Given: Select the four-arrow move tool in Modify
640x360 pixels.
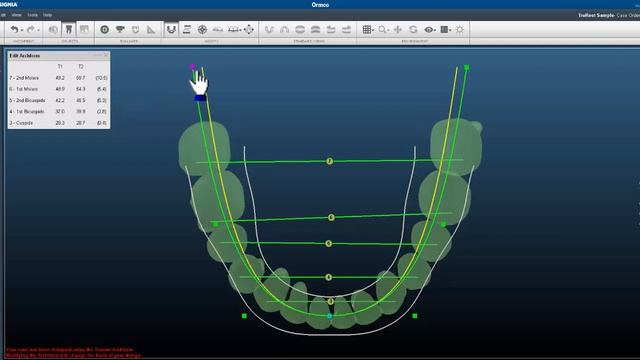Looking at the screenshot, I should (x=249, y=29).
